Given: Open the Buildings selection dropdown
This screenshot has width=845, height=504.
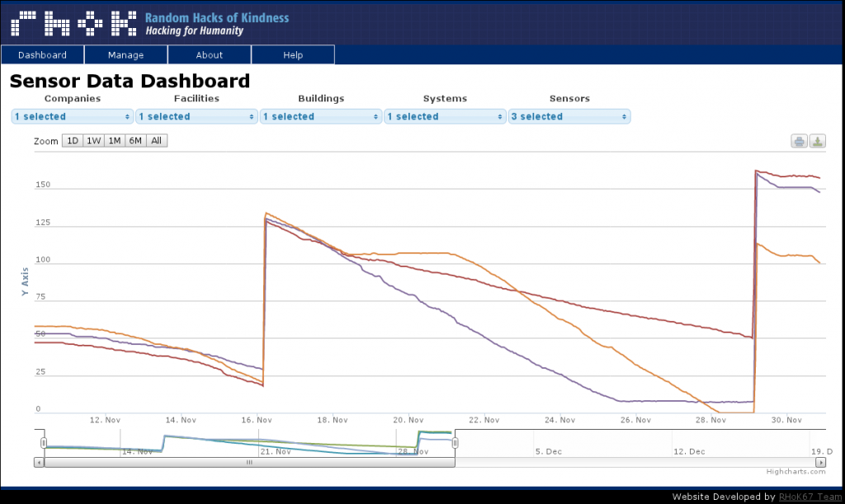Looking at the screenshot, I should click(x=321, y=116).
